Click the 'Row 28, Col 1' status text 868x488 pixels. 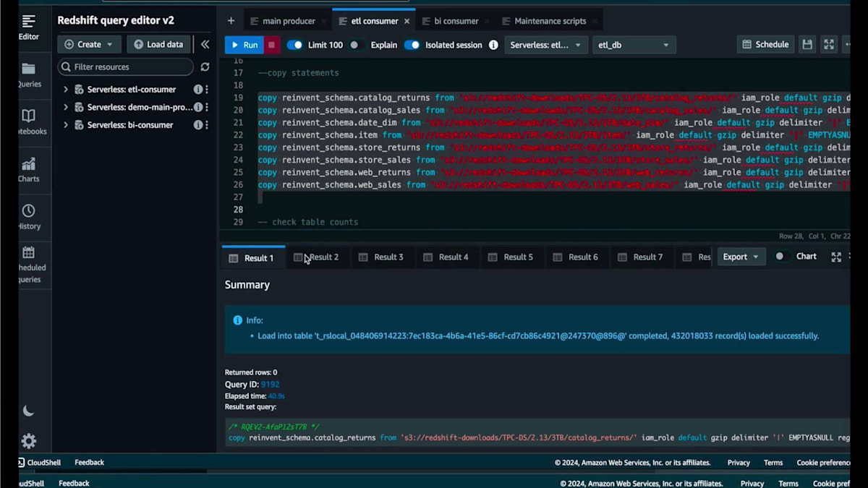coord(803,236)
